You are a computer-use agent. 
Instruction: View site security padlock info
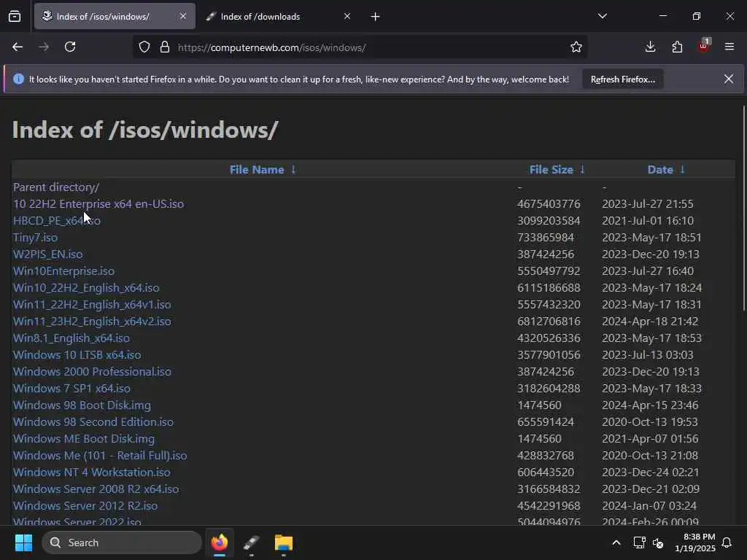[165, 47]
